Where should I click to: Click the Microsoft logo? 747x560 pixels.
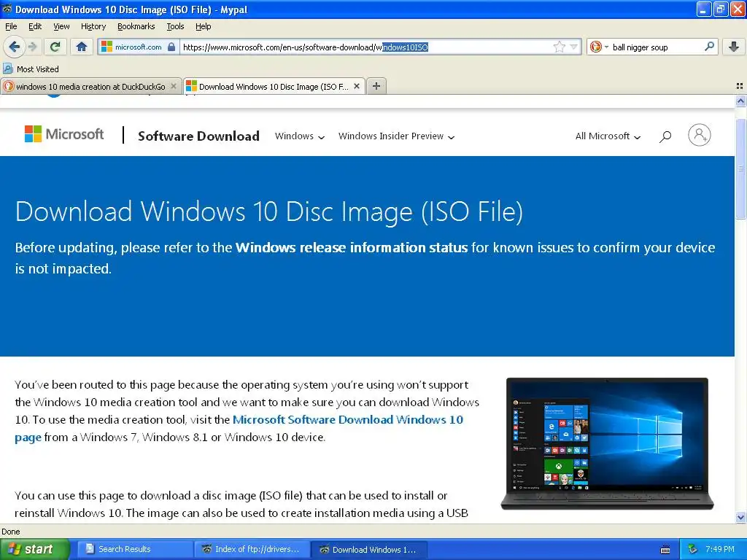click(64, 134)
